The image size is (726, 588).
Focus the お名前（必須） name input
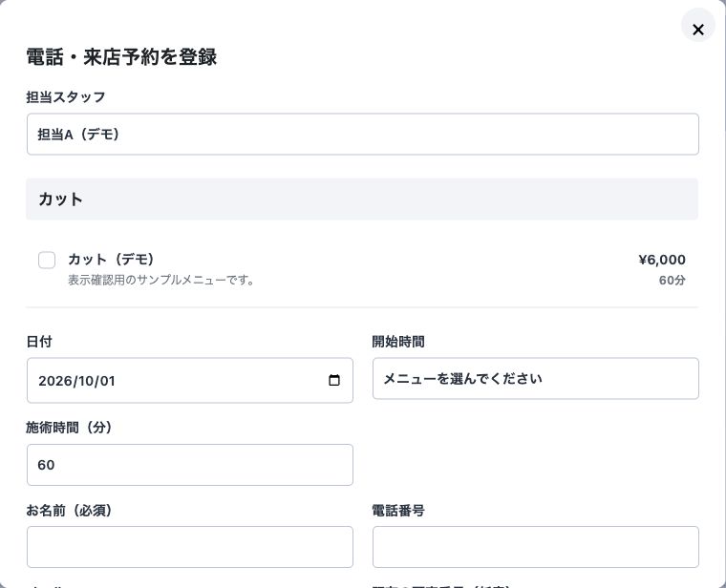190,547
